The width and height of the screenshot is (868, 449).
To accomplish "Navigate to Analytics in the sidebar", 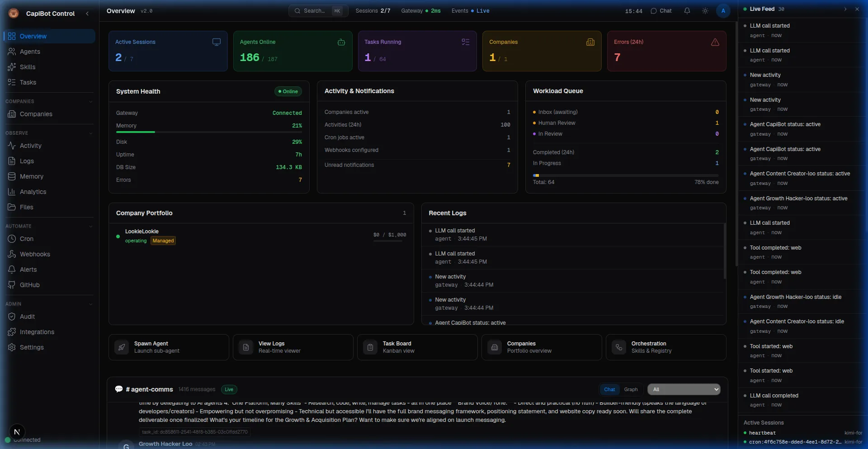I will coord(33,192).
